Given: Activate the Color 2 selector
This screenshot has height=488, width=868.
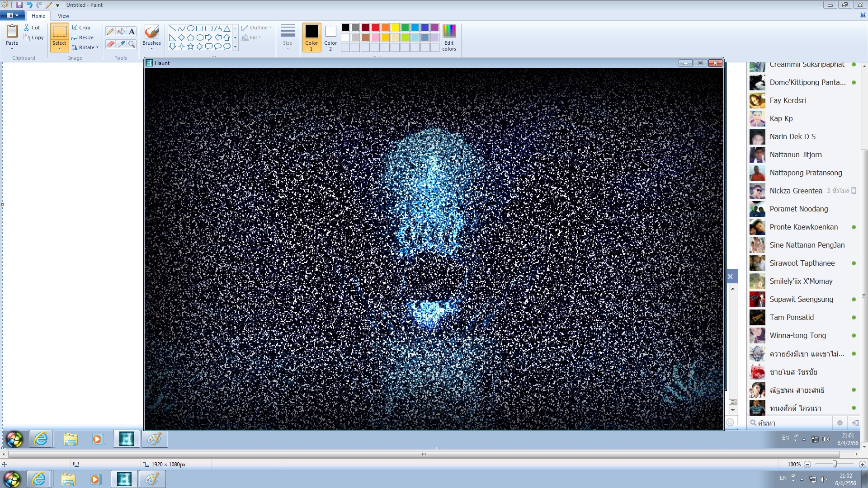Looking at the screenshot, I should pos(330,37).
